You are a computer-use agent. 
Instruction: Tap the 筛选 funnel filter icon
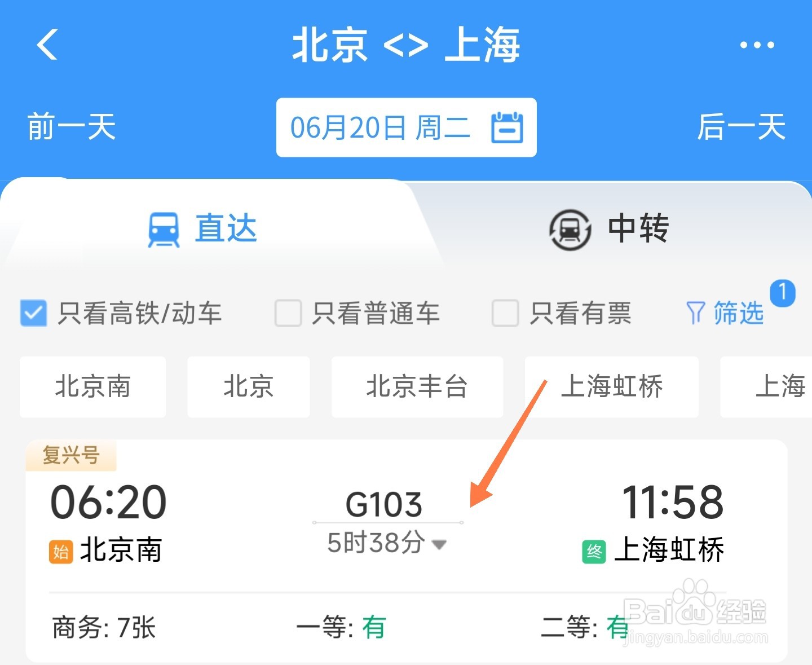point(695,312)
